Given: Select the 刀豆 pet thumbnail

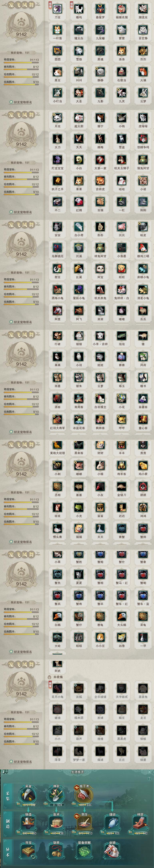Looking at the screenshot, I should [58, 9].
